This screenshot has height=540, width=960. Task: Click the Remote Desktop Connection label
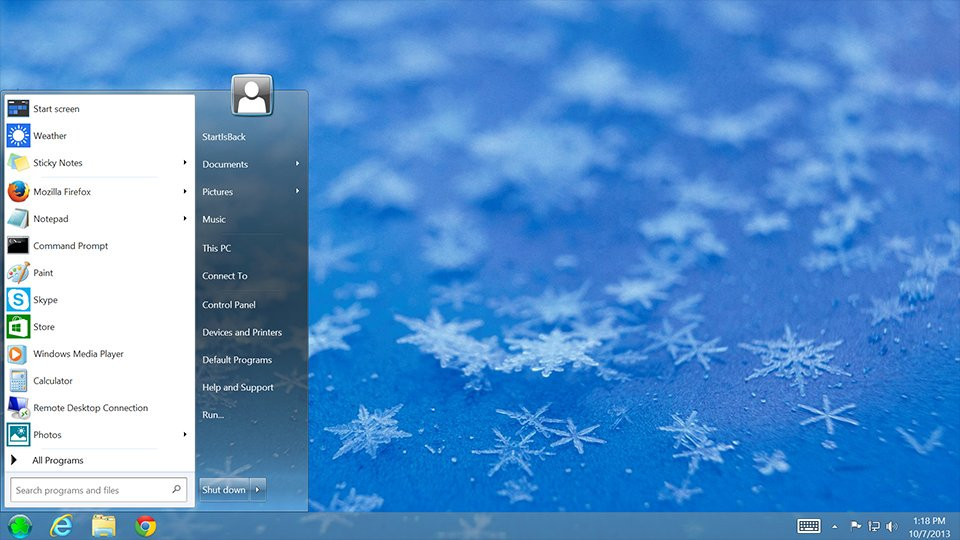coord(91,408)
